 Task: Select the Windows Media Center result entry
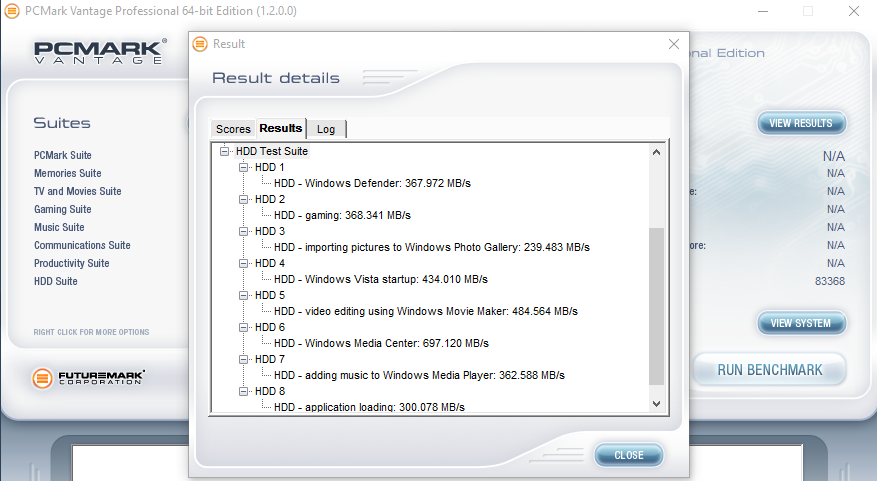click(381, 343)
